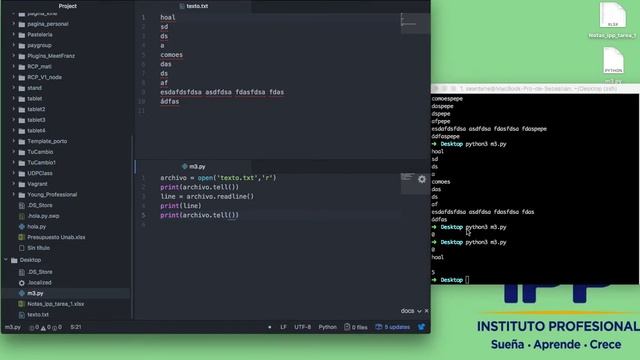Click the archivo = open line in m3.py

pyautogui.click(x=218, y=178)
